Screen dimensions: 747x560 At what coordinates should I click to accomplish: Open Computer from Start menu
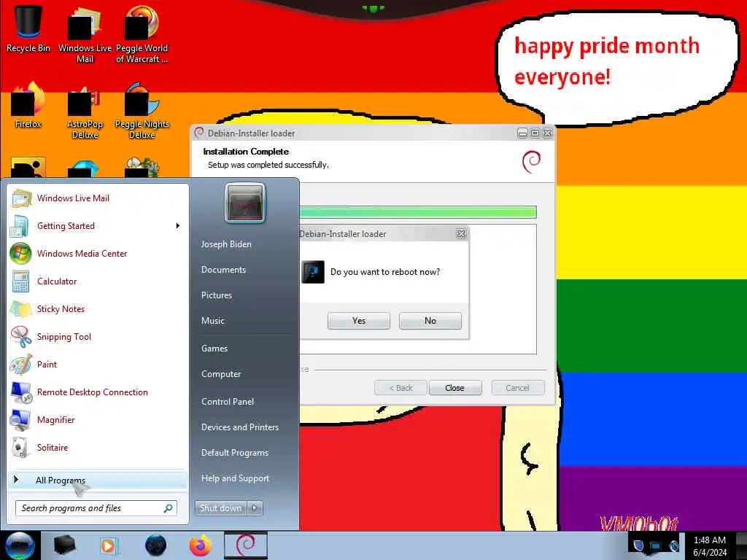221,374
